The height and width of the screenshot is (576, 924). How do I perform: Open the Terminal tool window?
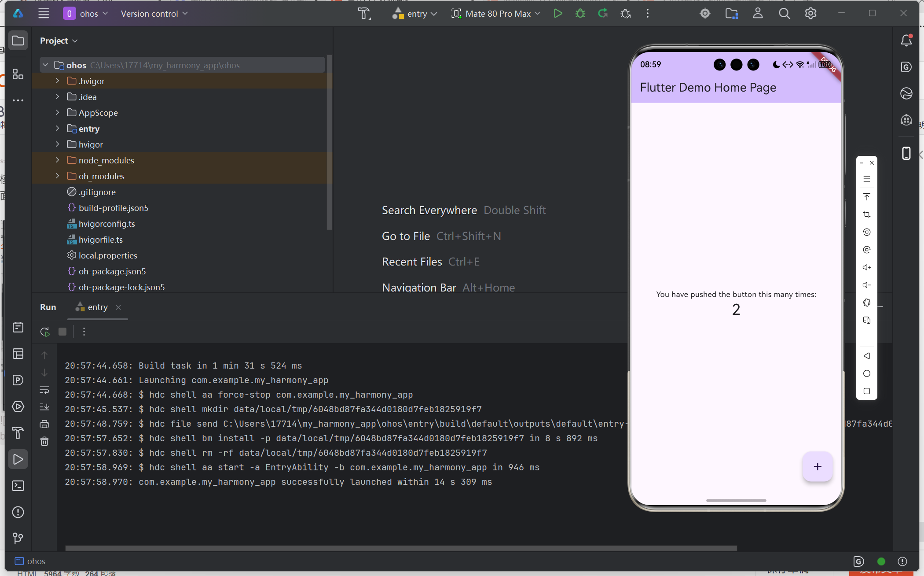(18, 486)
